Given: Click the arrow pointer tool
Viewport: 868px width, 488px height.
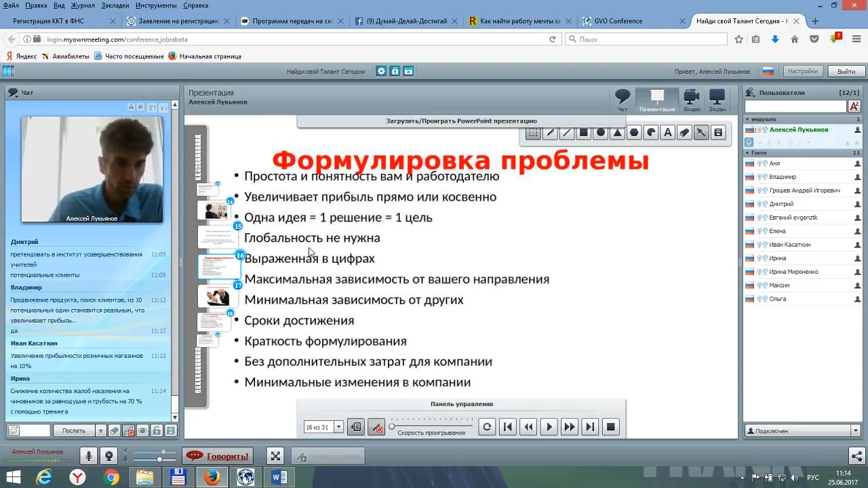Looking at the screenshot, I should (x=701, y=133).
